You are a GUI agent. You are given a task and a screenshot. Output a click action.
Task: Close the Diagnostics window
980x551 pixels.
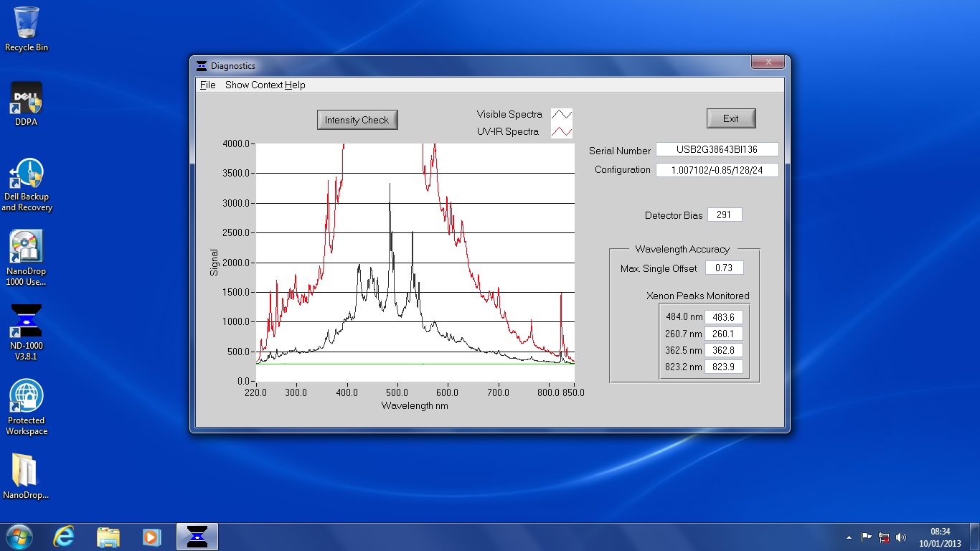768,62
